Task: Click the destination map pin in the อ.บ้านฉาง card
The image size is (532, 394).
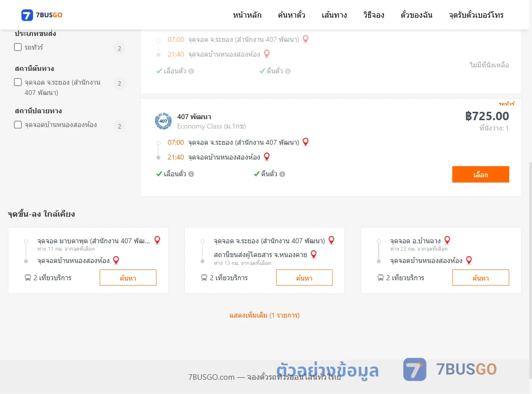Action: tap(469, 261)
